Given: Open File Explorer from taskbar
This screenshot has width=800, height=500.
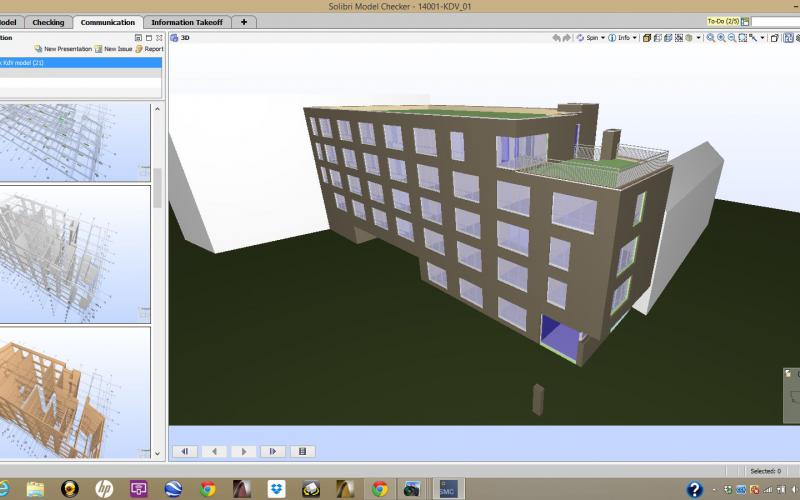Looking at the screenshot, I should (35, 489).
